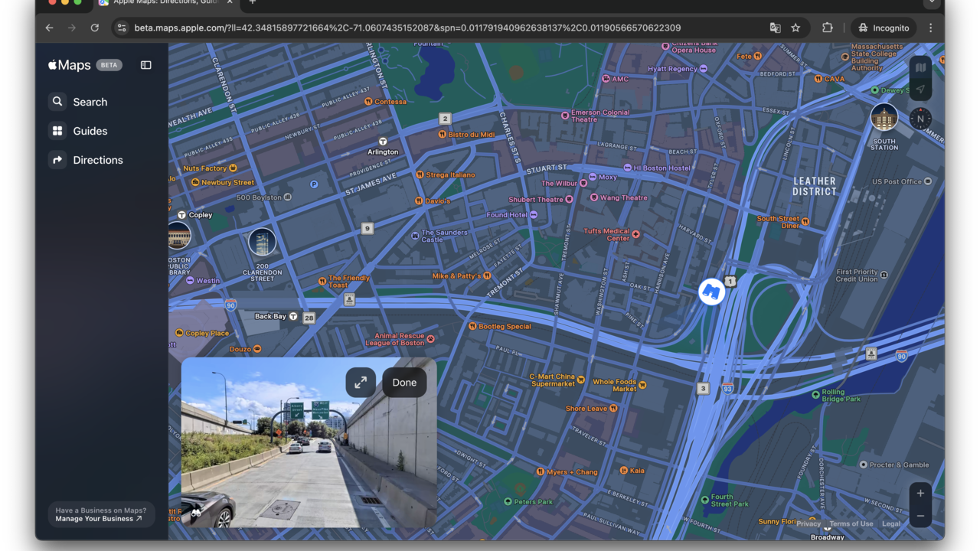Select the 200 Clarendon Street landmark icon
Image resolution: width=980 pixels, height=551 pixels.
click(x=262, y=243)
